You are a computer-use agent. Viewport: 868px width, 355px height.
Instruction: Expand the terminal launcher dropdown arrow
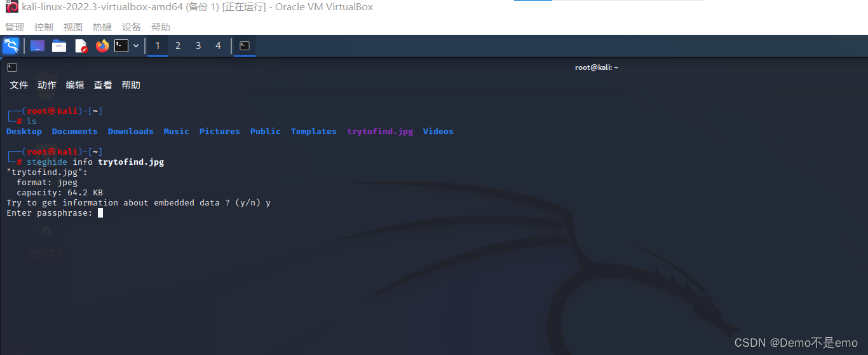tap(136, 46)
